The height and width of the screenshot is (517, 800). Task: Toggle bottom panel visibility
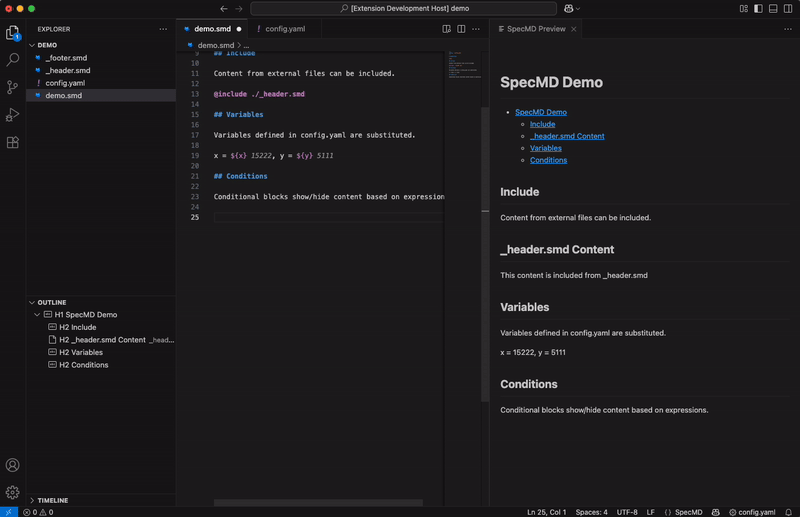(x=773, y=8)
